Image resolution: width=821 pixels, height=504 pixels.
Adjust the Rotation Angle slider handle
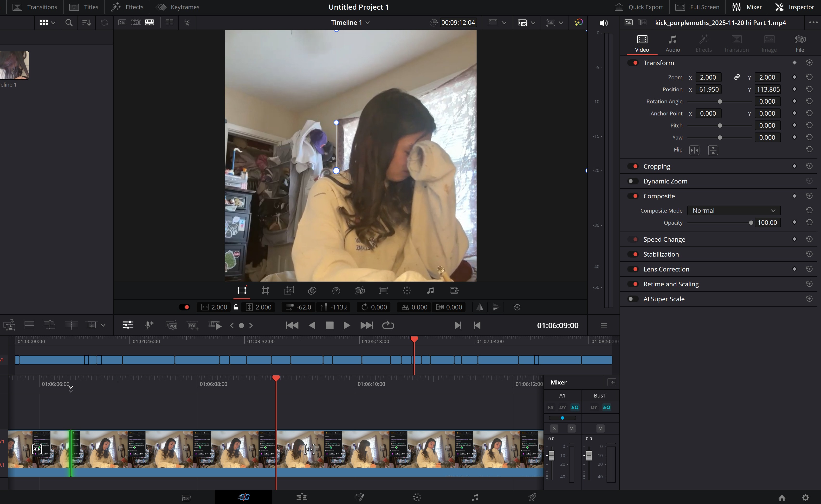click(x=720, y=101)
